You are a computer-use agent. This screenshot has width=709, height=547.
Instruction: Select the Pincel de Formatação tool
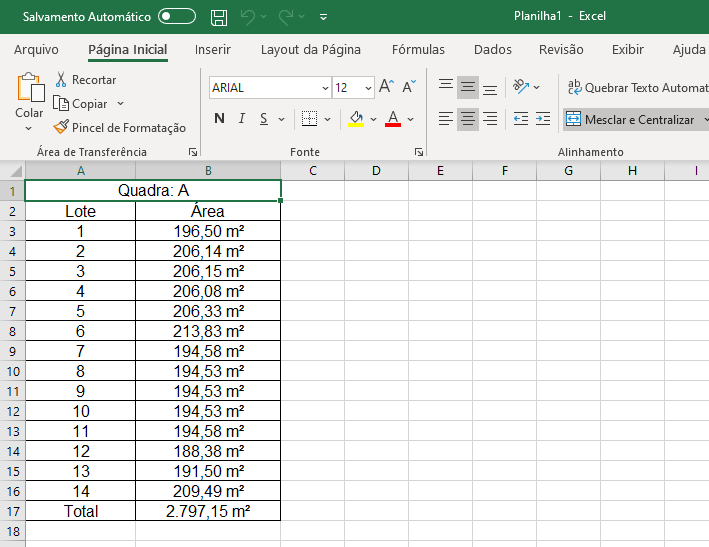(119, 128)
